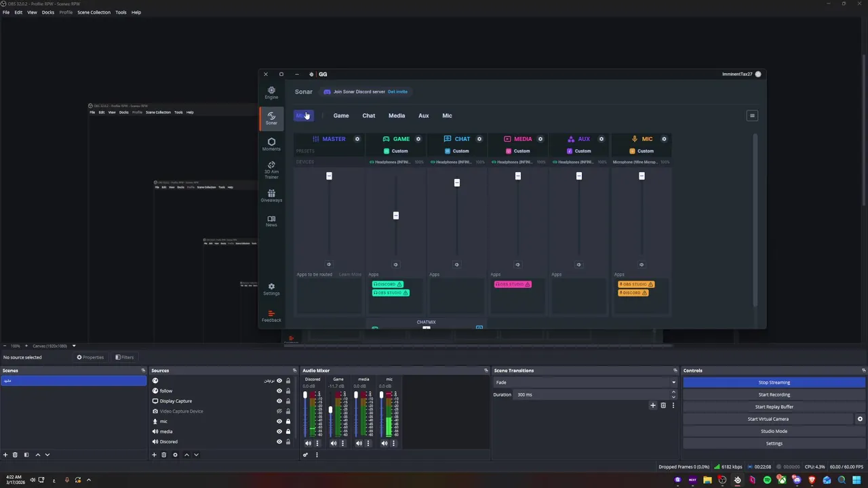Move selected source down with arrow icon
Viewport: 868px width, 488px height.
click(x=197, y=455)
